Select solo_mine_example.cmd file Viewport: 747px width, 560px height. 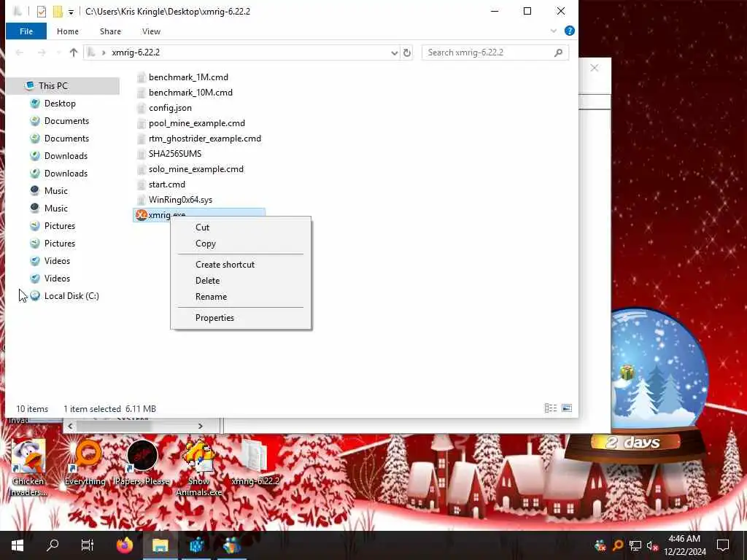click(x=196, y=169)
